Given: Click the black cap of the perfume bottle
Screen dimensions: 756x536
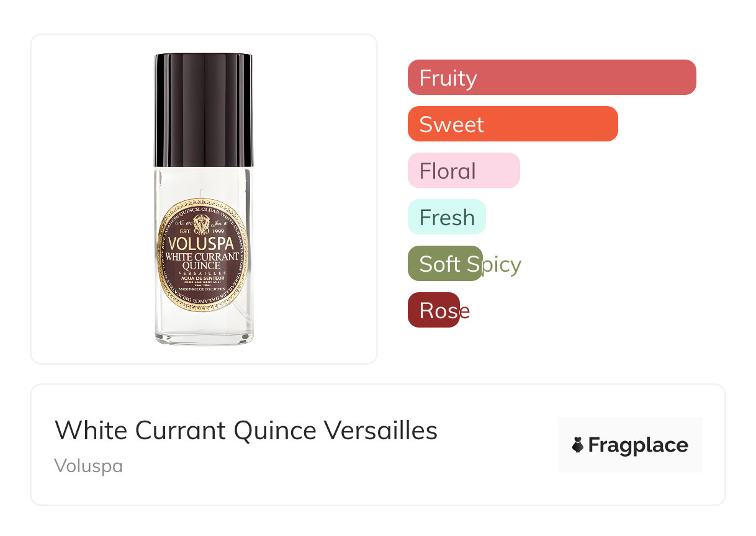Looking at the screenshot, I should [x=204, y=110].
